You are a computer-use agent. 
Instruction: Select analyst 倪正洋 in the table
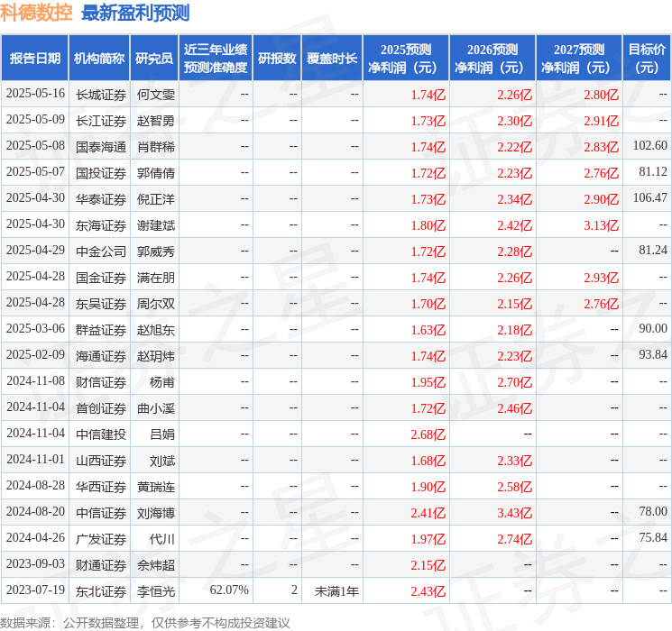[155, 198]
